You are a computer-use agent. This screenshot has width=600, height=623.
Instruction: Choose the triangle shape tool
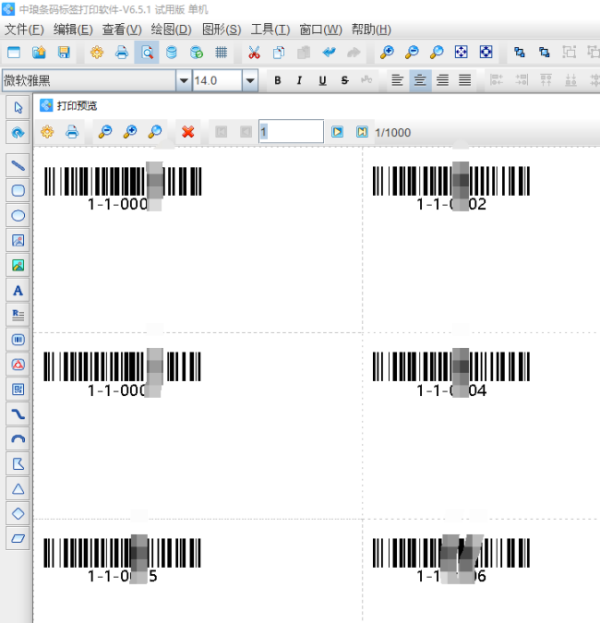point(17,488)
